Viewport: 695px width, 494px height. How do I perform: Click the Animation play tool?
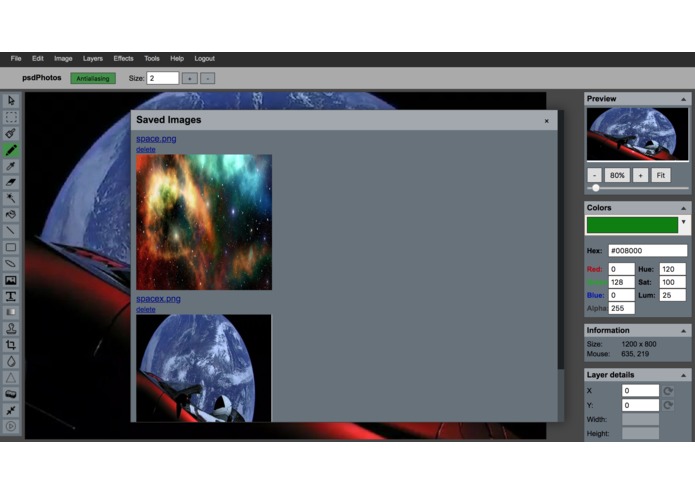(11, 426)
